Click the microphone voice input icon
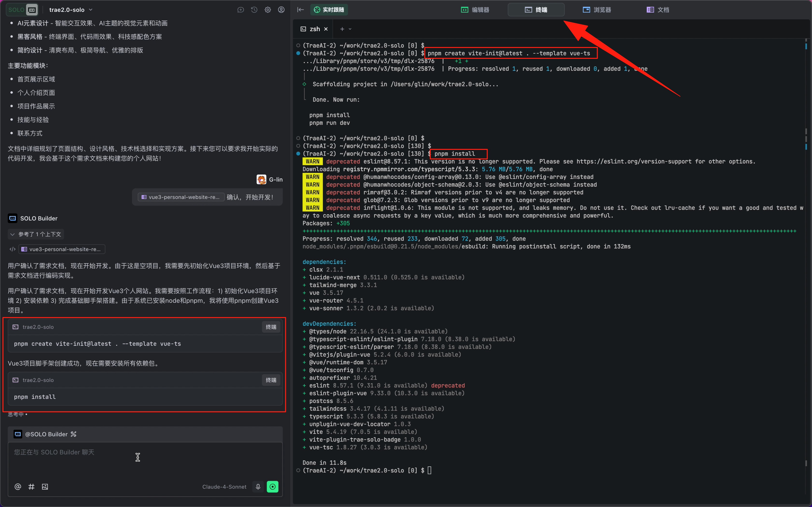This screenshot has height=507, width=812. (258, 486)
